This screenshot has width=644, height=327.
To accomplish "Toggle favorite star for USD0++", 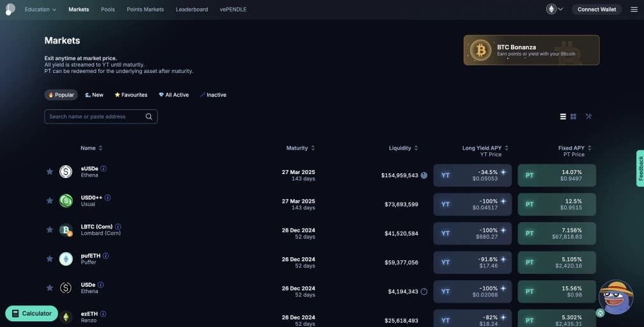I will pyautogui.click(x=49, y=201).
